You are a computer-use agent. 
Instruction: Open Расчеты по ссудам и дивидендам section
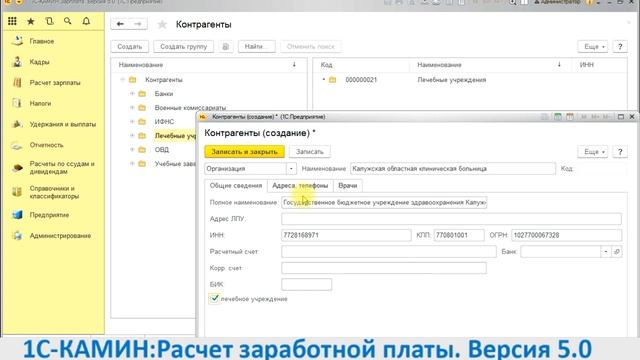(62, 168)
